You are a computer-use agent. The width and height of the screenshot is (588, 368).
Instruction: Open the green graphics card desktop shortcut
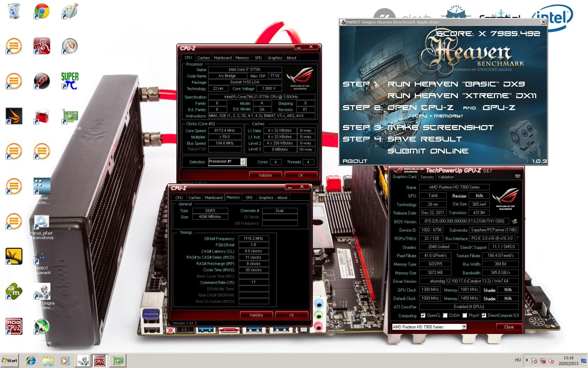click(70, 116)
